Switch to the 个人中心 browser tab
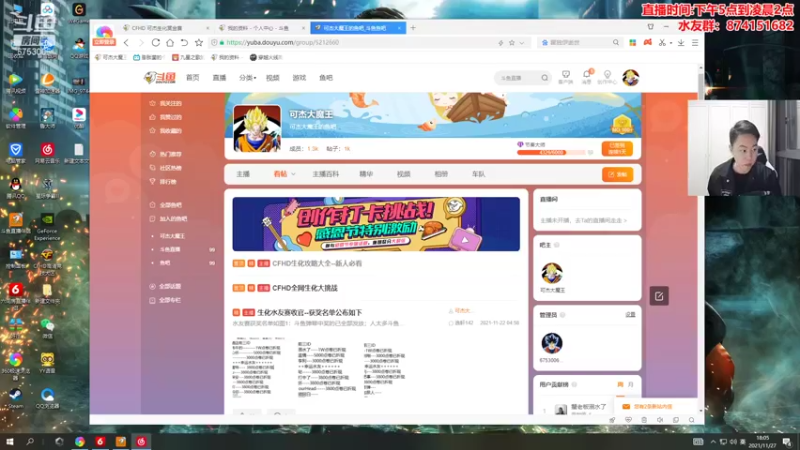The image size is (800, 450). point(261,28)
